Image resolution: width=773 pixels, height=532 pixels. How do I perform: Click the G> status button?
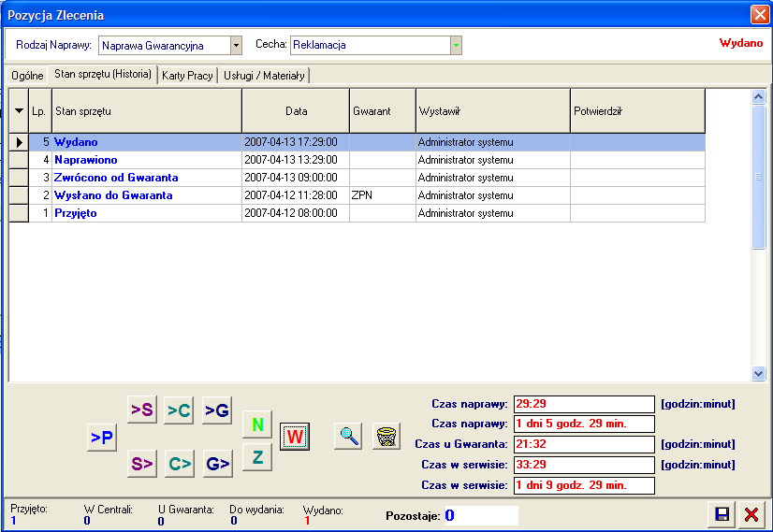218,464
